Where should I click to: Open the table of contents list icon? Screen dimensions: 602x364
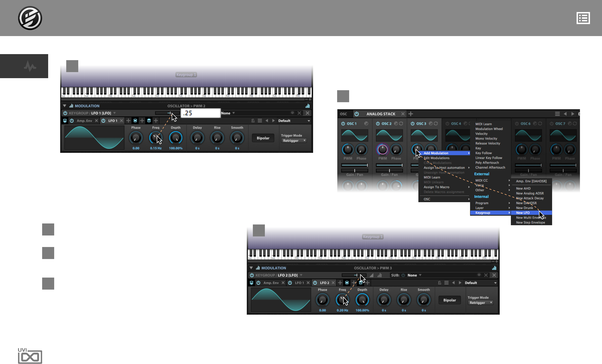(x=583, y=18)
